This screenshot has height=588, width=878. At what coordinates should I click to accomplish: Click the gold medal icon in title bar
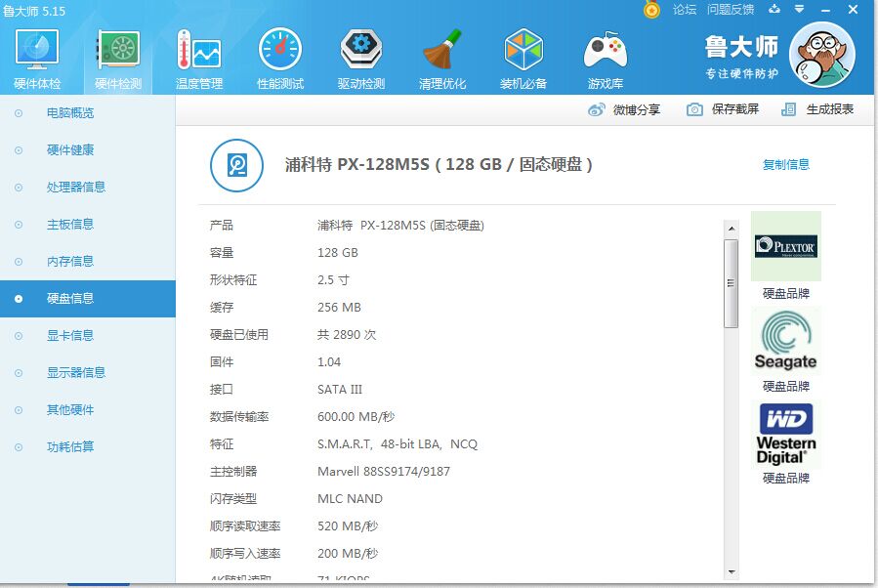[x=651, y=9]
